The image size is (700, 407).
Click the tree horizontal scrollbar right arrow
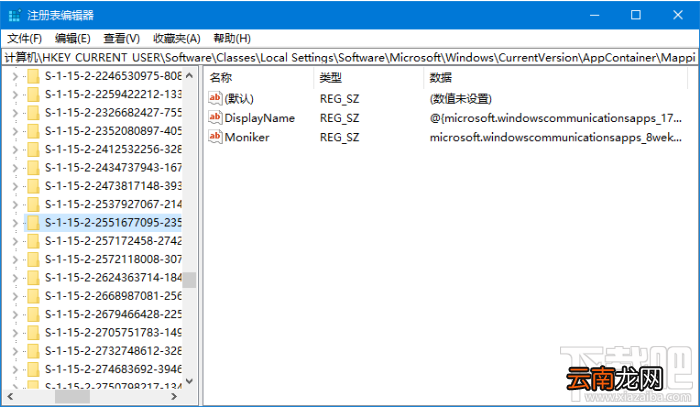click(174, 396)
